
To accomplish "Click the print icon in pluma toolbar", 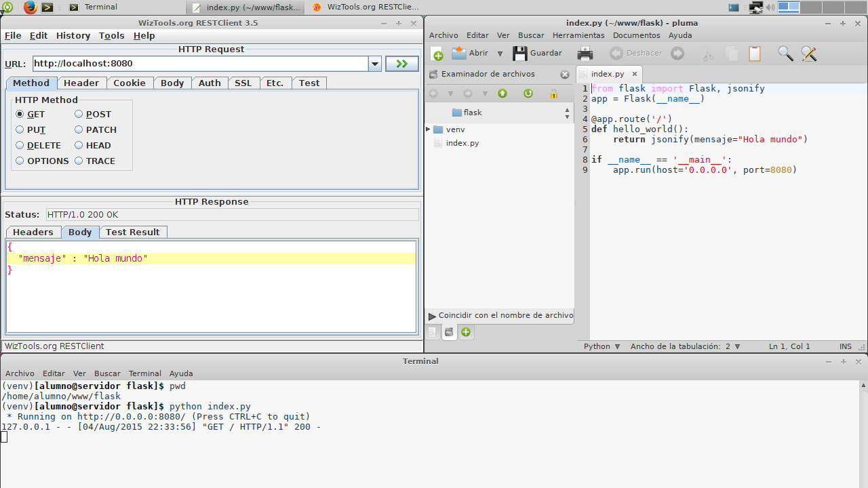I will pos(585,54).
